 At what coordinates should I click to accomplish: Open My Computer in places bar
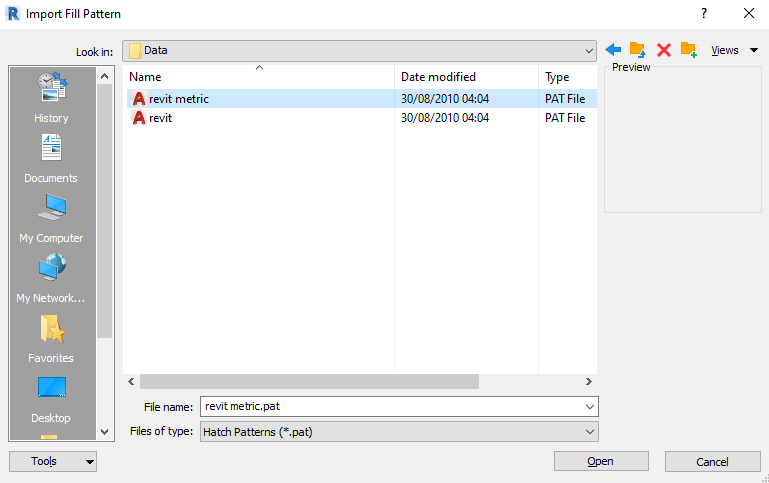click(x=51, y=219)
